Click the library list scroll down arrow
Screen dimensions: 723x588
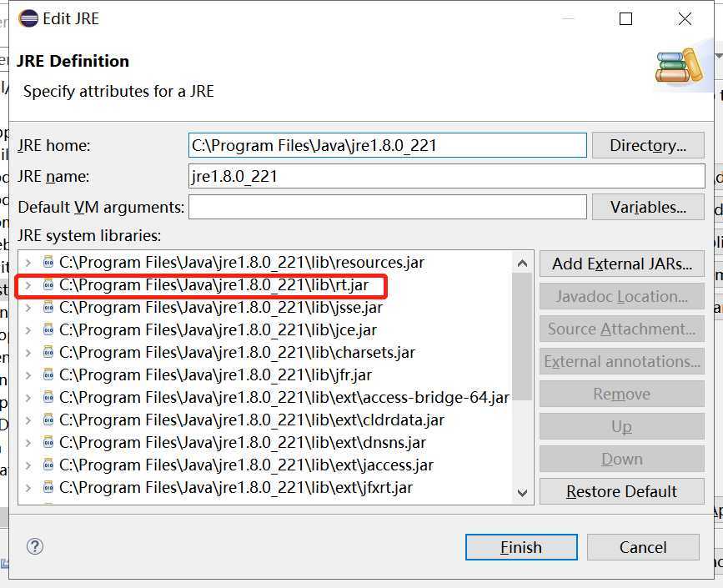click(x=522, y=493)
